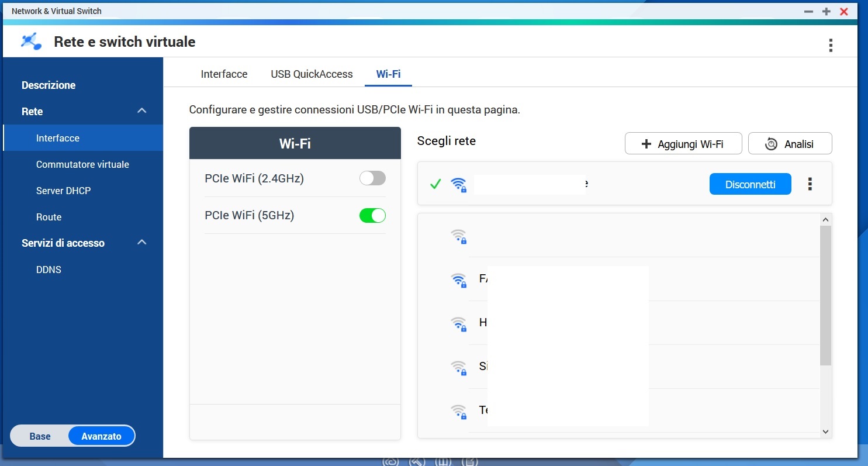Click Wi-Fi icon of network starting with T

pyautogui.click(x=458, y=411)
